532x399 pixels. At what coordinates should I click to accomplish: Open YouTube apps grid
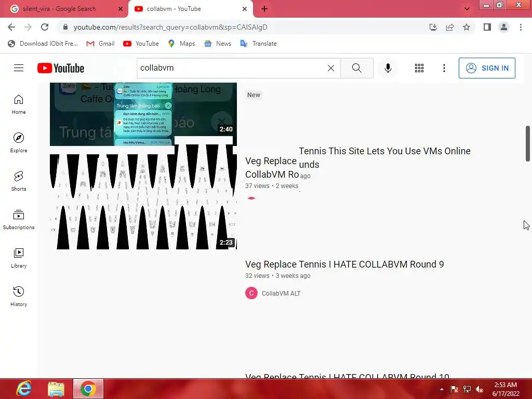point(419,68)
